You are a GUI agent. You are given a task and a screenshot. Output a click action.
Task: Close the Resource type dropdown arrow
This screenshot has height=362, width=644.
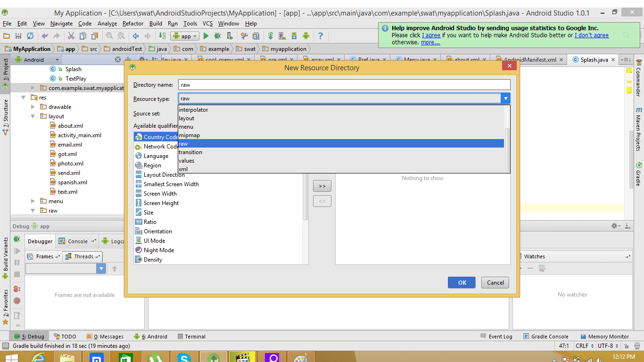pos(505,99)
